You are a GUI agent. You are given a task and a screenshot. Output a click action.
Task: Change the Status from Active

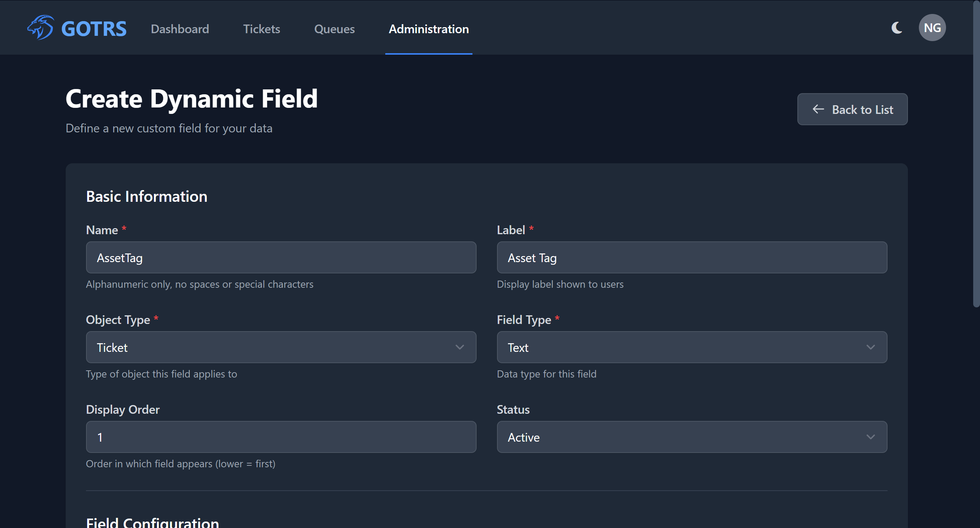coord(692,437)
